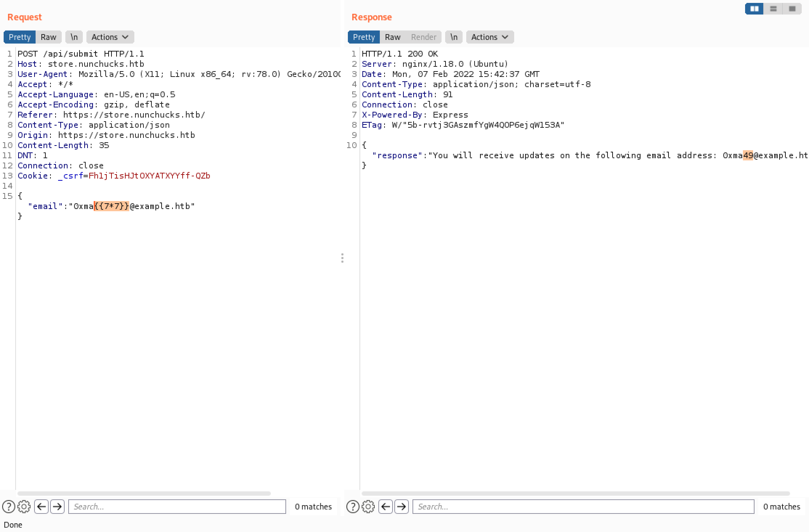The height and width of the screenshot is (532, 809).
Task: Select combined single-pane layout icon
Action: tap(792, 9)
